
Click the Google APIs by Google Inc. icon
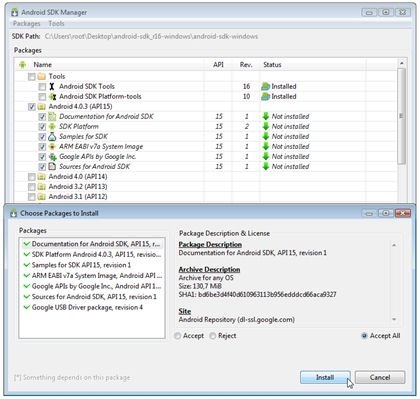[x=52, y=157]
